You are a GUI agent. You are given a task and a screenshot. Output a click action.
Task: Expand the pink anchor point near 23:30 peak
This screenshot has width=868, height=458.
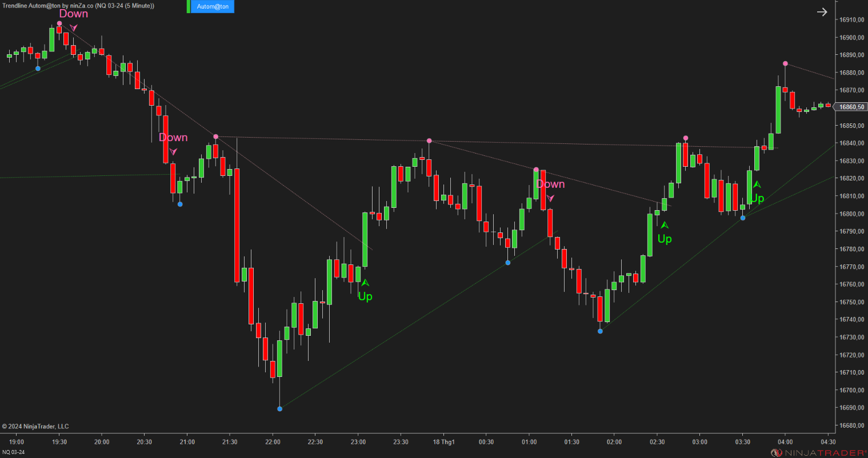coord(429,140)
